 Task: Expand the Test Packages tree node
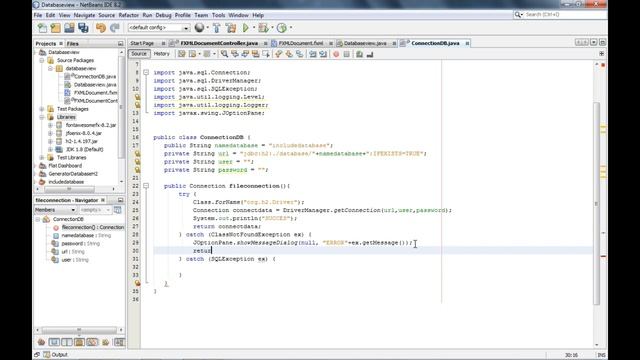[x=42, y=109]
